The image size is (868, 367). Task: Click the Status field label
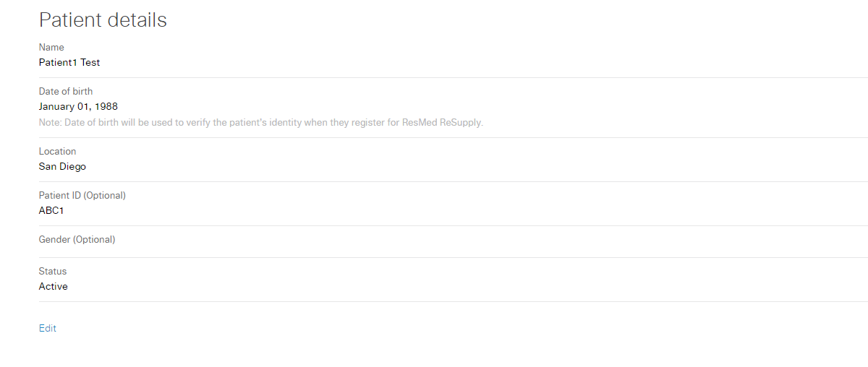(x=53, y=272)
